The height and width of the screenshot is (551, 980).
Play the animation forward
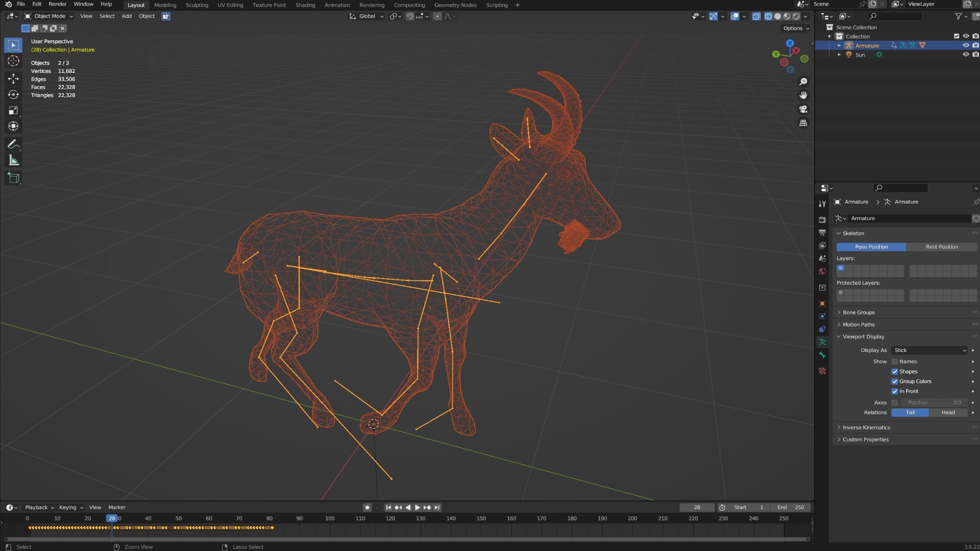(418, 508)
